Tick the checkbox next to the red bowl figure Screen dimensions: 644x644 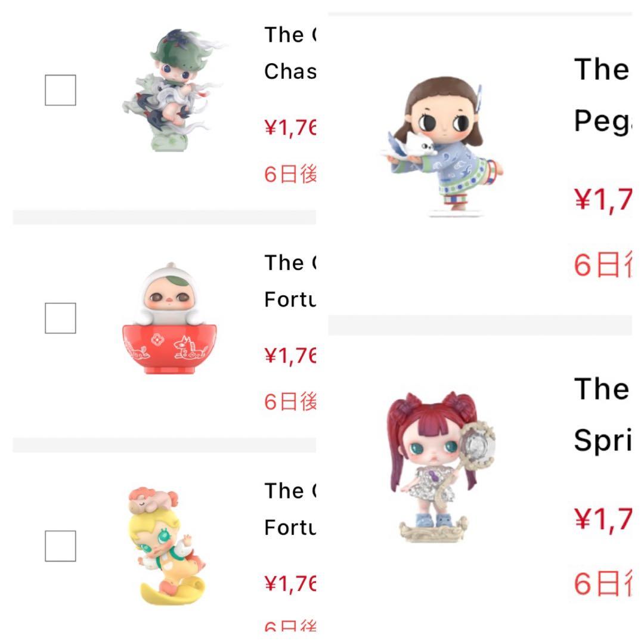(60, 318)
